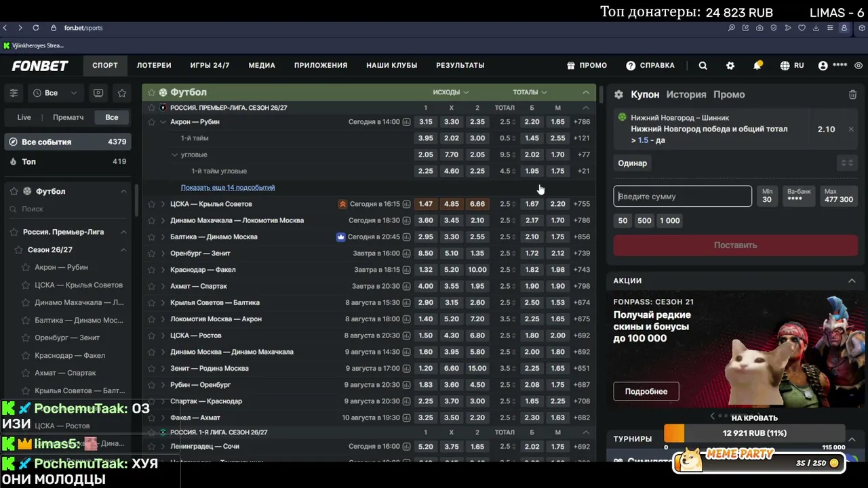Click the Поставить bet button
Viewport: 868px width, 488px height.
[x=736, y=245]
